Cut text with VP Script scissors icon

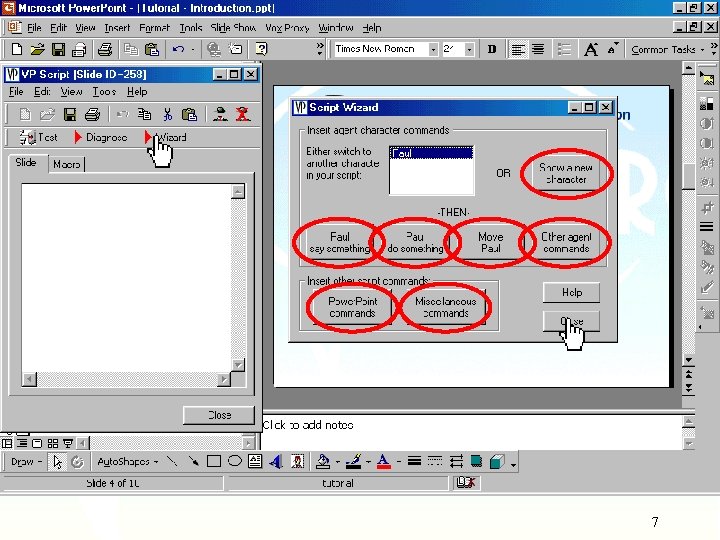[167, 114]
